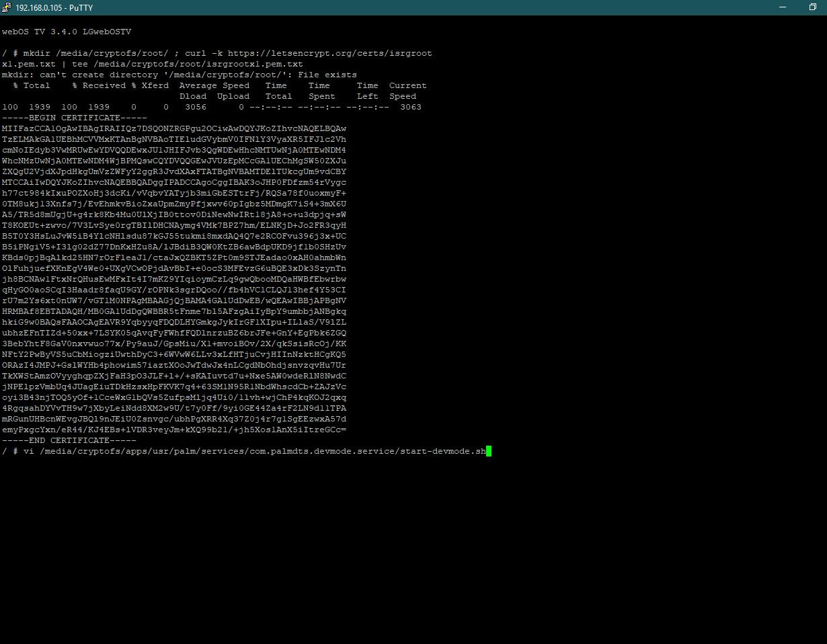Viewport: 827px width, 644px height.
Task: Click the 3056 Dload speed value
Action: [195, 107]
